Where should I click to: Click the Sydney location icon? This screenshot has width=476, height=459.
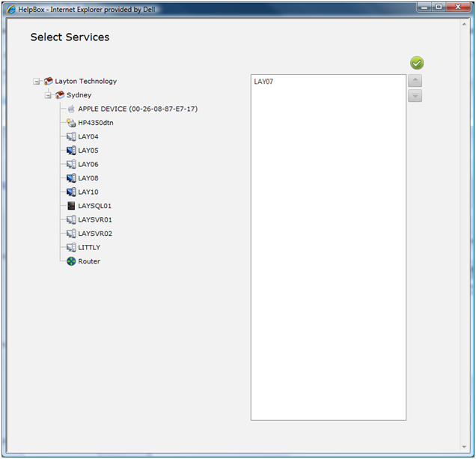[60, 95]
